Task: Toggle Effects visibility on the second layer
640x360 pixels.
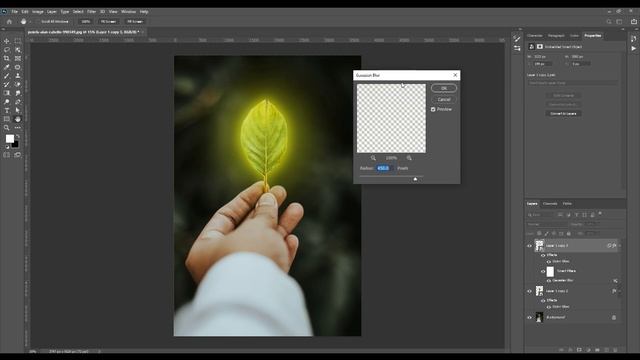Action: 543,300
